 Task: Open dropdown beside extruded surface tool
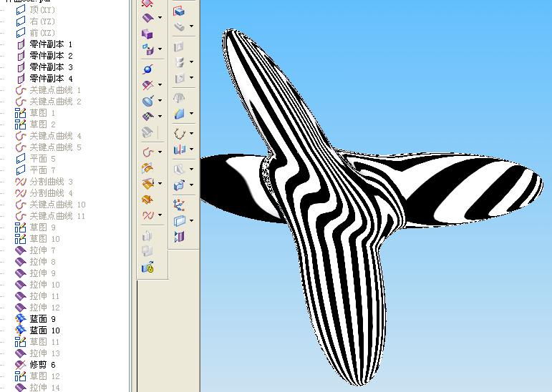160,18
